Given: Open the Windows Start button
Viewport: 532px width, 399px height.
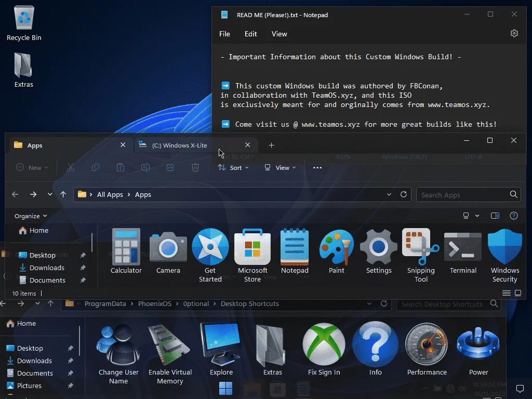Looking at the screenshot, I should (225, 388).
